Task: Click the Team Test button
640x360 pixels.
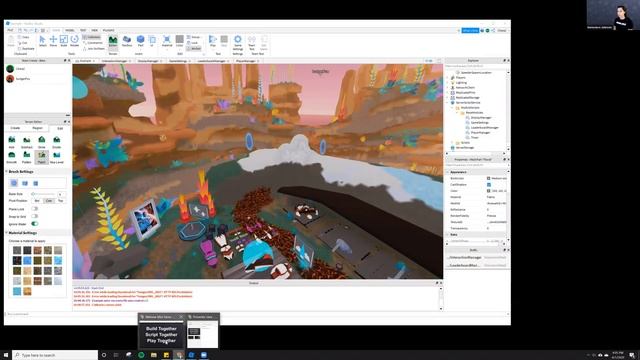Action: tap(252, 42)
